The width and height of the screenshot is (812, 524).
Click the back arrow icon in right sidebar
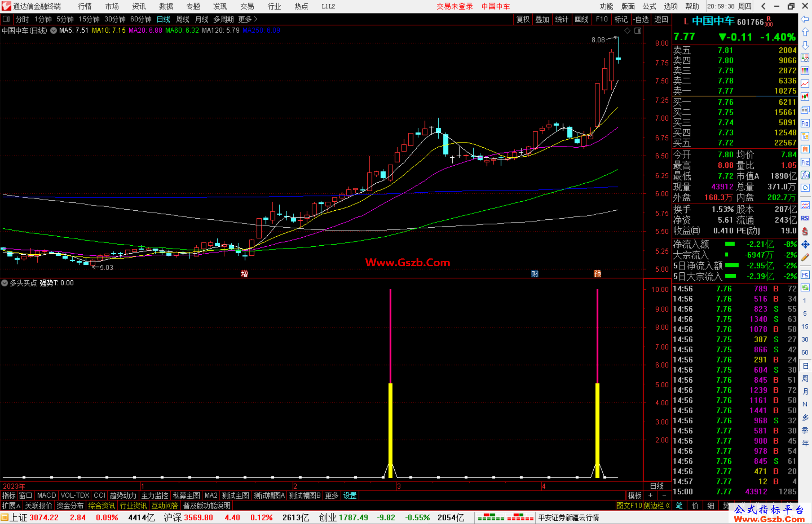805,19
